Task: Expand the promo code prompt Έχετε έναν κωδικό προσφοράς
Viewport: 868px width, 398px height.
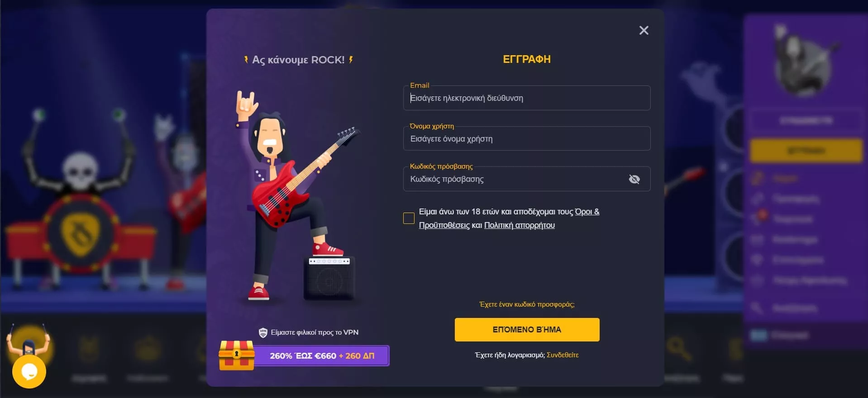Action: point(527,304)
